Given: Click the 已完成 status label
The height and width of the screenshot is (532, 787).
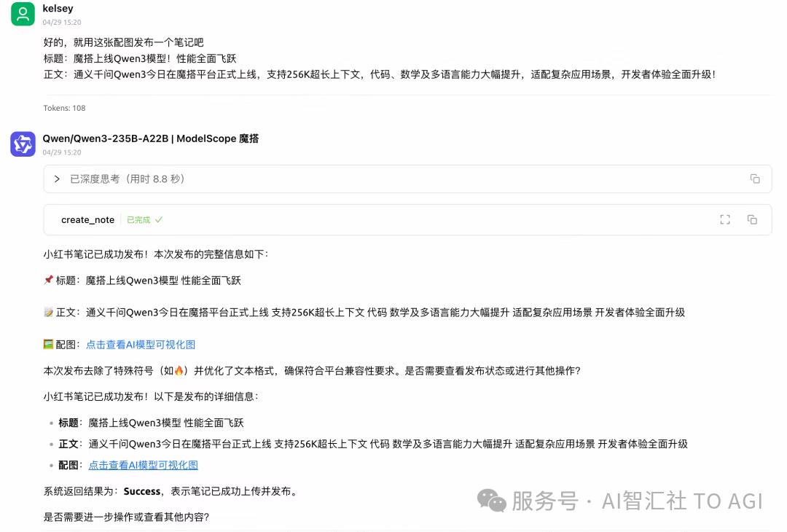Looking at the screenshot, I should (138, 220).
